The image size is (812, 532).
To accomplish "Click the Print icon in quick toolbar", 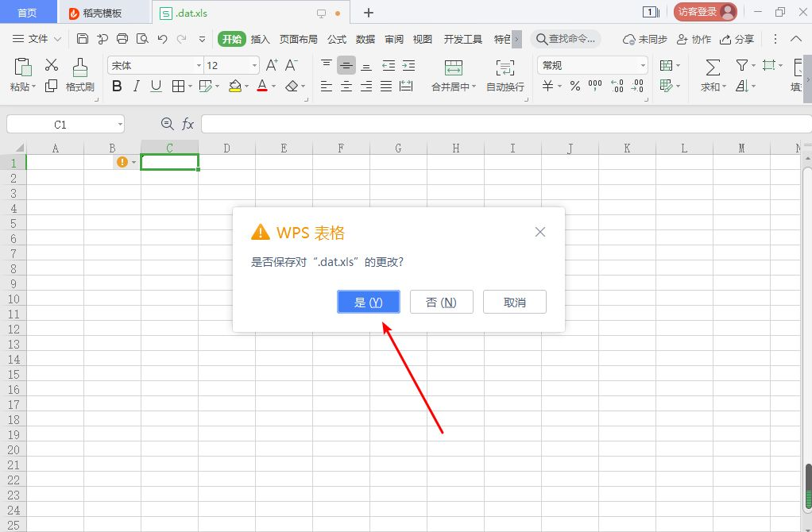I will [122, 38].
